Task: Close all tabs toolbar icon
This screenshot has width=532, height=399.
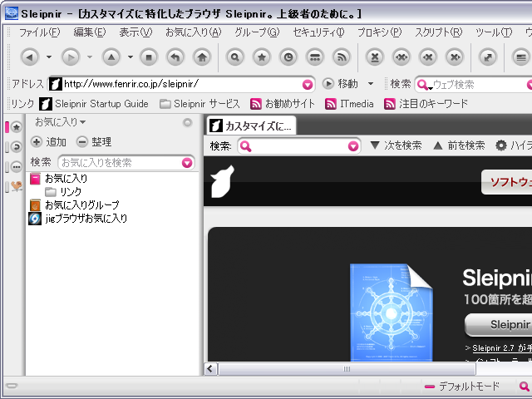Action: [401, 57]
